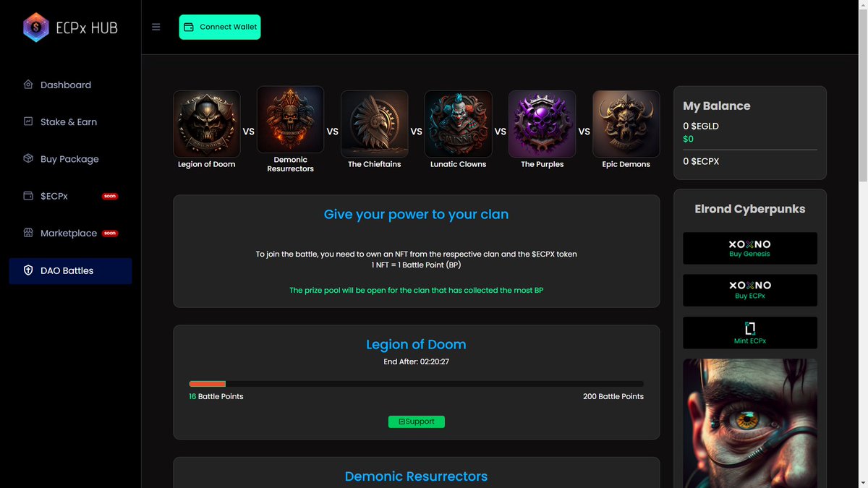Click the '16 Battle Points' value
This screenshot has height=488, width=868.
coord(216,396)
